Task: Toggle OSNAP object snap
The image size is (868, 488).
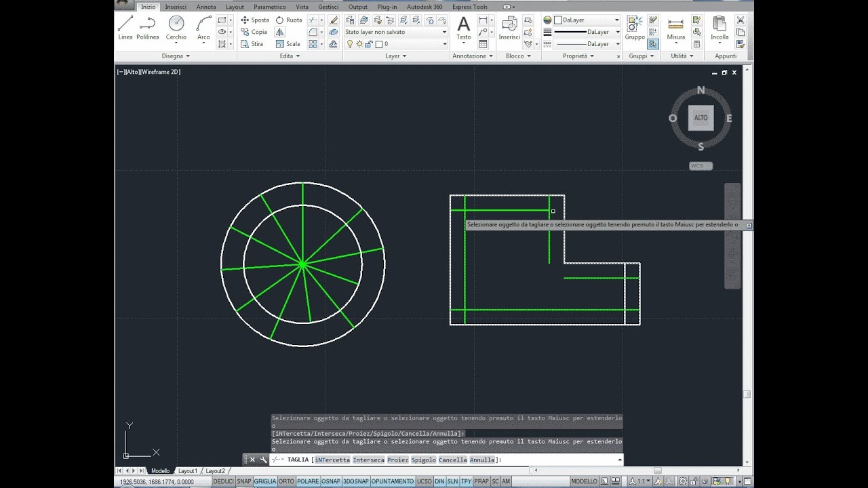Action: pos(330,481)
